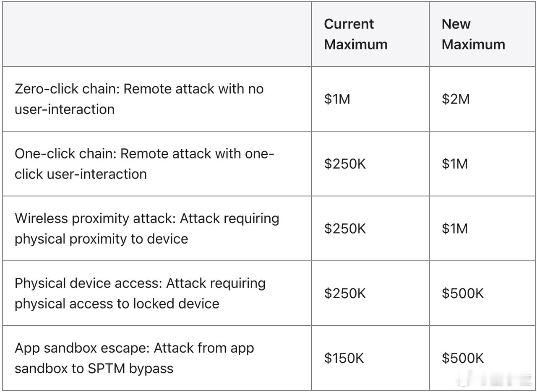Click Zero-click chain's current maximum $1M
The height and width of the screenshot is (392, 537).
click(337, 99)
